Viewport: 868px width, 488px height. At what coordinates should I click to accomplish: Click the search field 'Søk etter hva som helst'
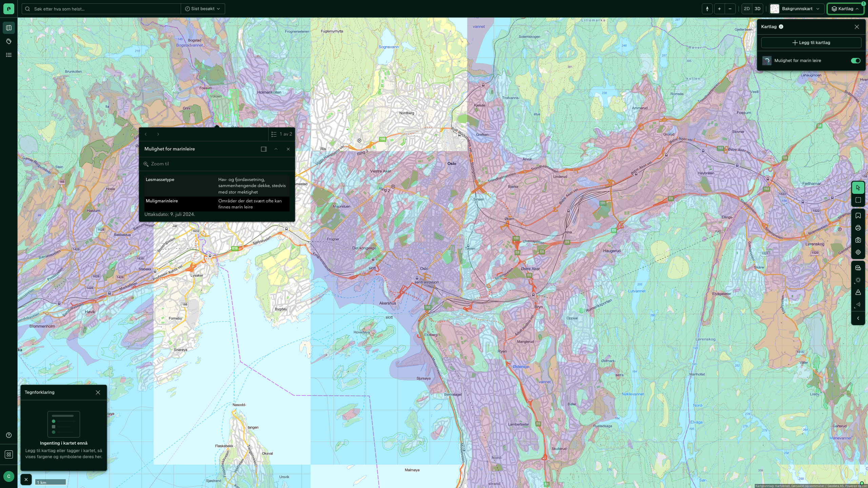pyautogui.click(x=102, y=9)
